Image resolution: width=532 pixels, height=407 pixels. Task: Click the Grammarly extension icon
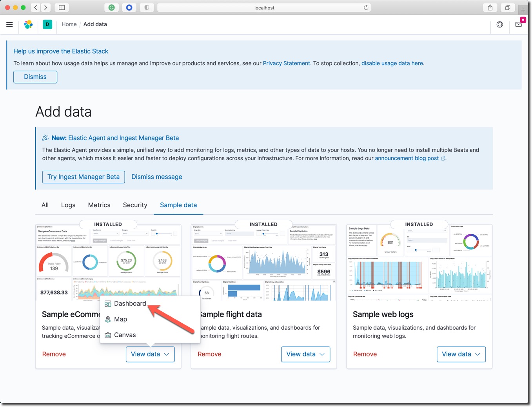(x=112, y=7)
